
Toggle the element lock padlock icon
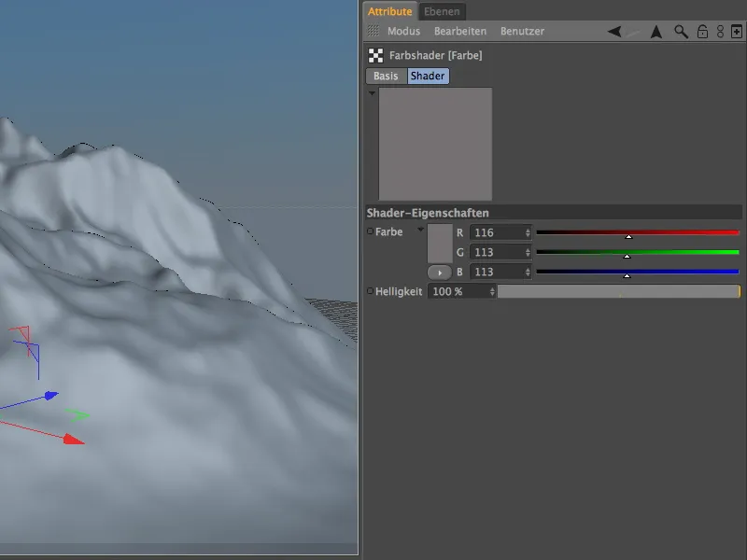[x=702, y=32]
